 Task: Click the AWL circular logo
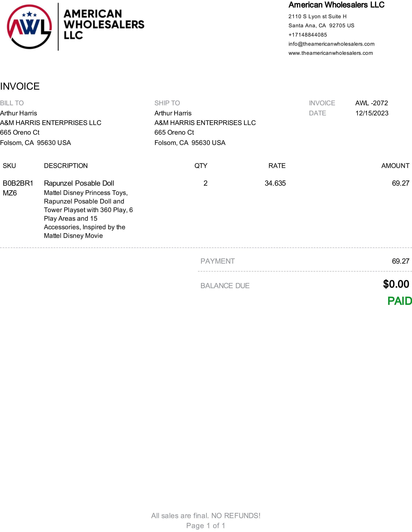pos(30,27)
